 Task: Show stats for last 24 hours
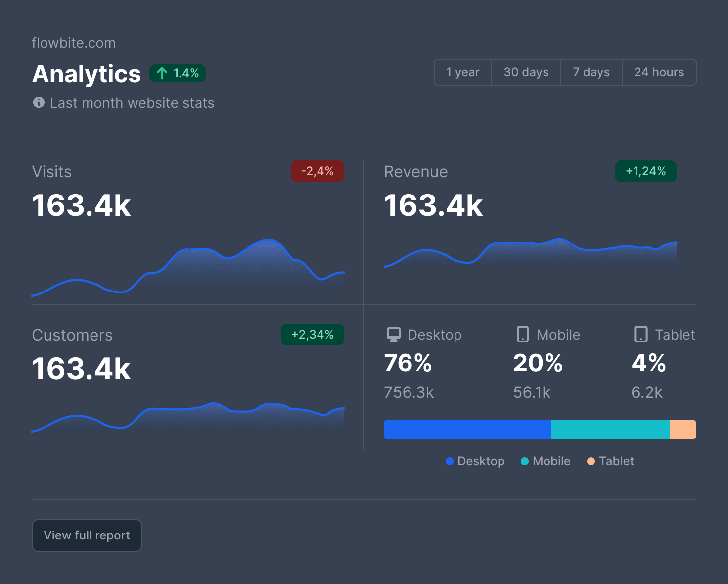659,72
